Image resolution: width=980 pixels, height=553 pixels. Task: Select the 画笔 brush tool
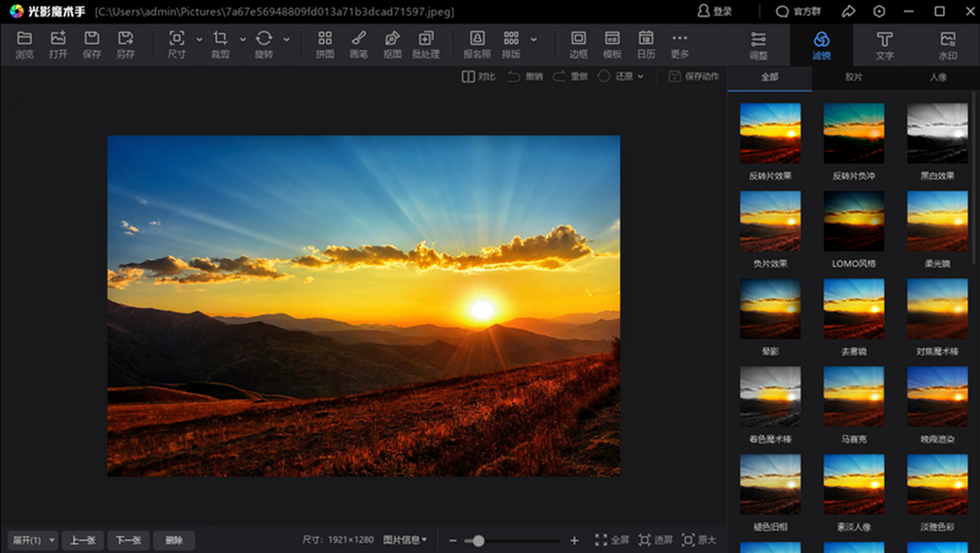pyautogui.click(x=359, y=43)
